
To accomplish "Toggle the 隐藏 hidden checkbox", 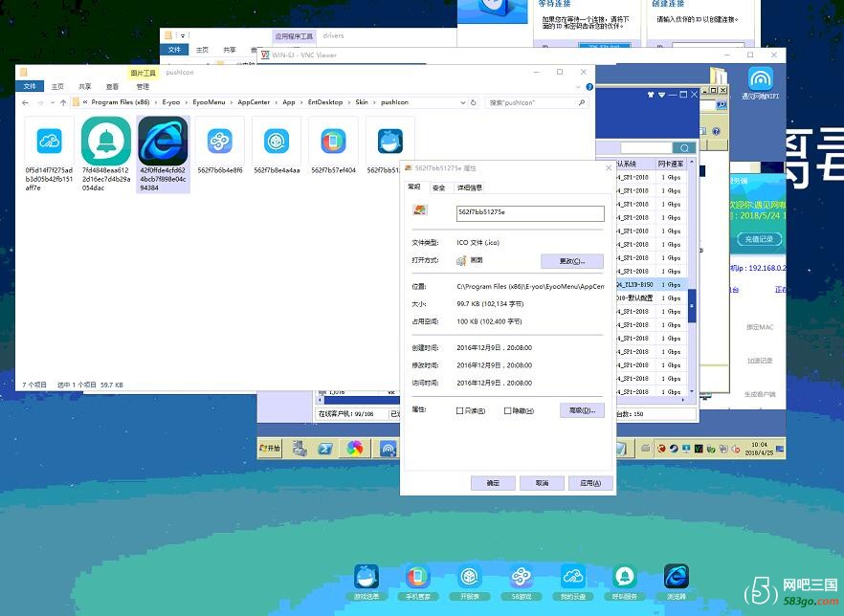I will (x=507, y=411).
